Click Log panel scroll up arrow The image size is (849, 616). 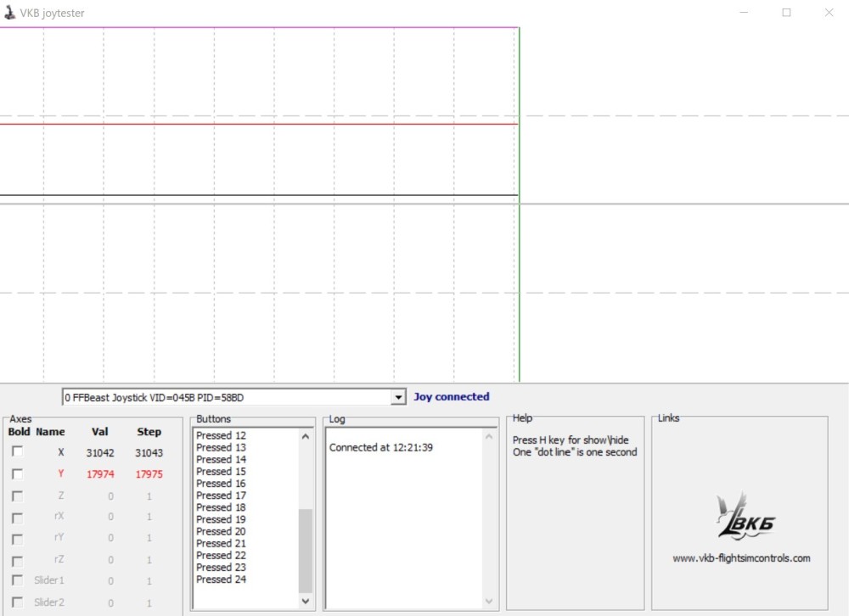coord(489,436)
